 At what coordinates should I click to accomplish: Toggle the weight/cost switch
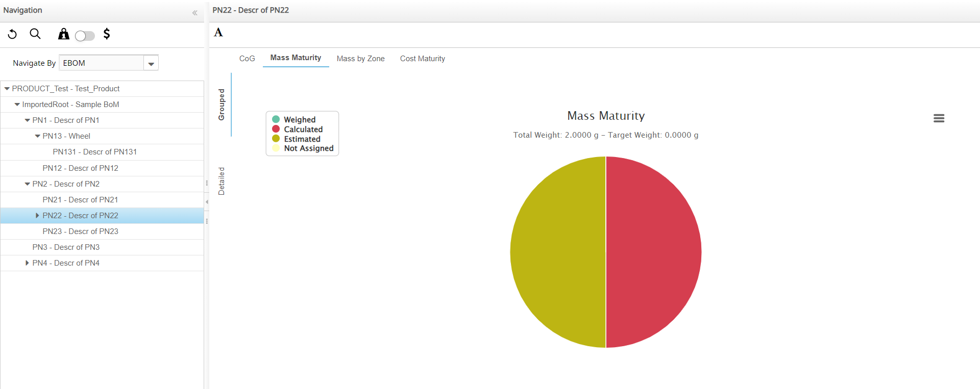(x=85, y=36)
